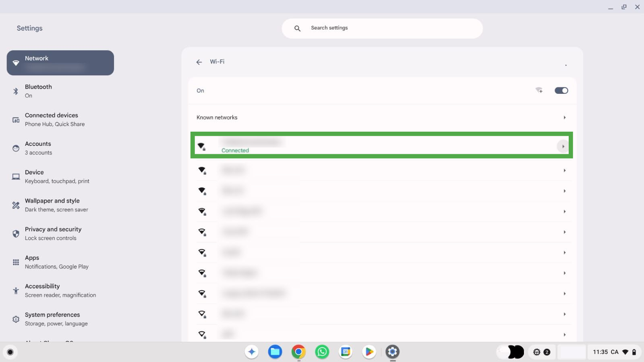This screenshot has width=644, height=362.
Task: Launch Google Chrome from the shelf
Action: [x=298, y=352]
